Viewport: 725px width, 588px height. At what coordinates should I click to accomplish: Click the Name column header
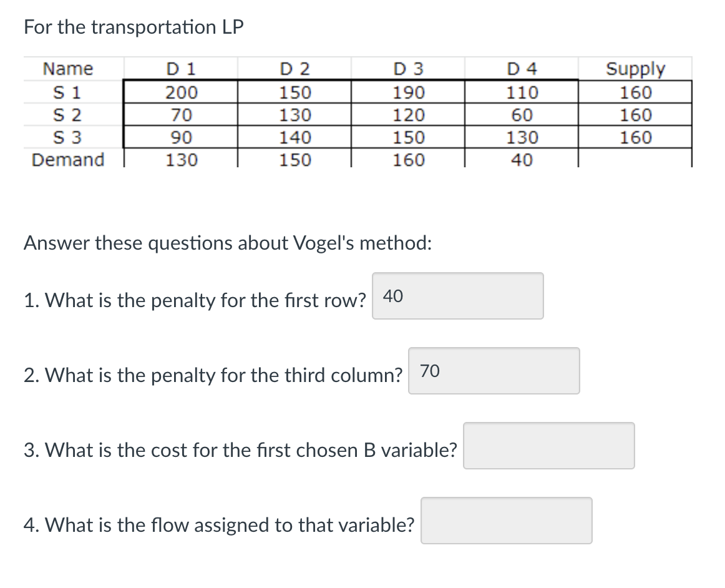point(67,68)
